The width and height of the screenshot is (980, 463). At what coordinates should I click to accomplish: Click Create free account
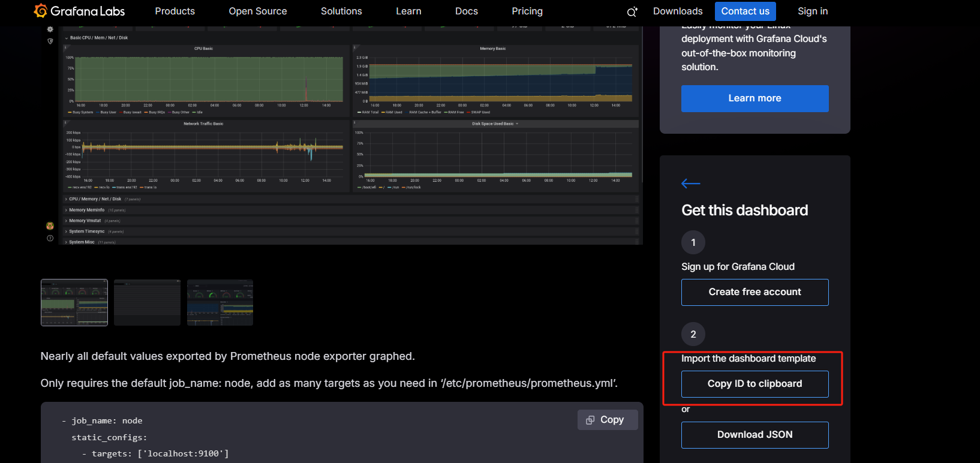[x=755, y=292]
